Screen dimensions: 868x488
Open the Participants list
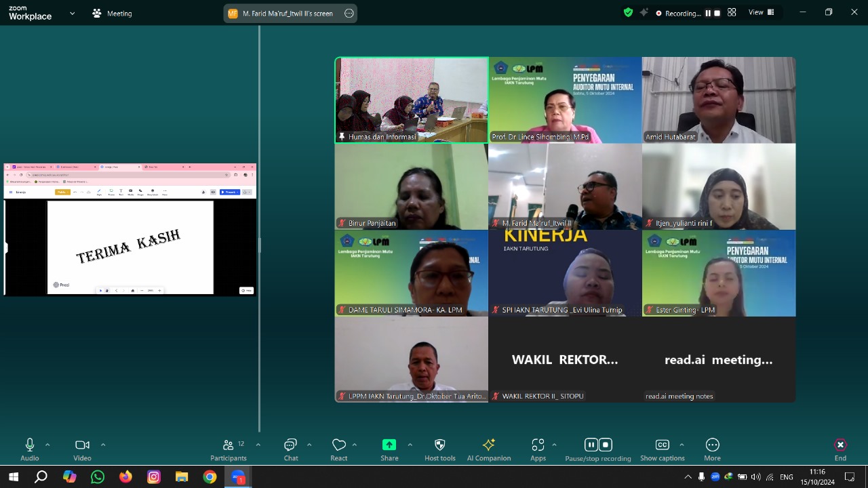pos(229,449)
